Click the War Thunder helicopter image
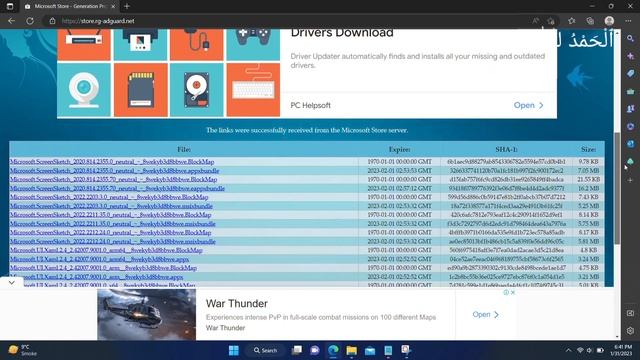Viewport: 640px width, 360px height. click(x=147, y=314)
